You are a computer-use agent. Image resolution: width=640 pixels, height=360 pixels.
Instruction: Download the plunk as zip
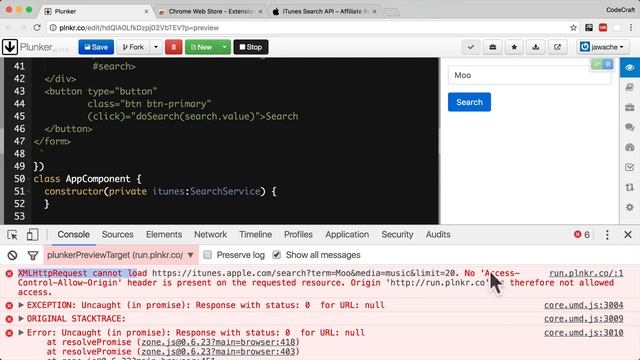point(536,47)
